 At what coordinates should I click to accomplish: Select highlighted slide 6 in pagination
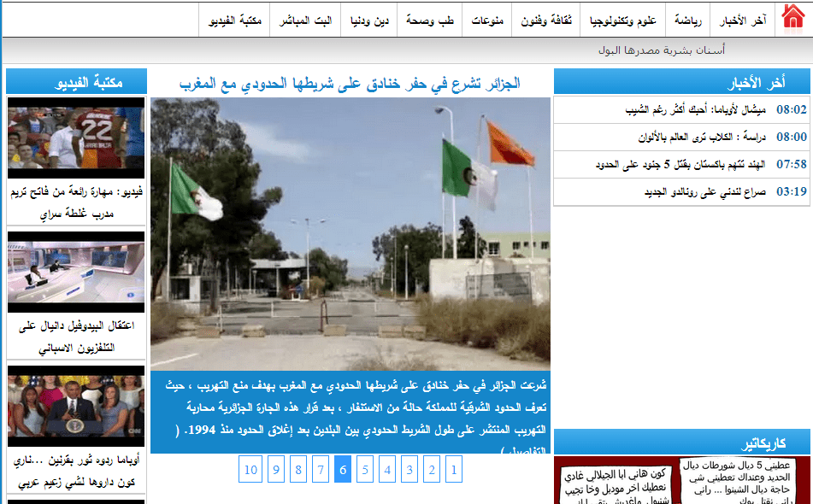pos(343,469)
